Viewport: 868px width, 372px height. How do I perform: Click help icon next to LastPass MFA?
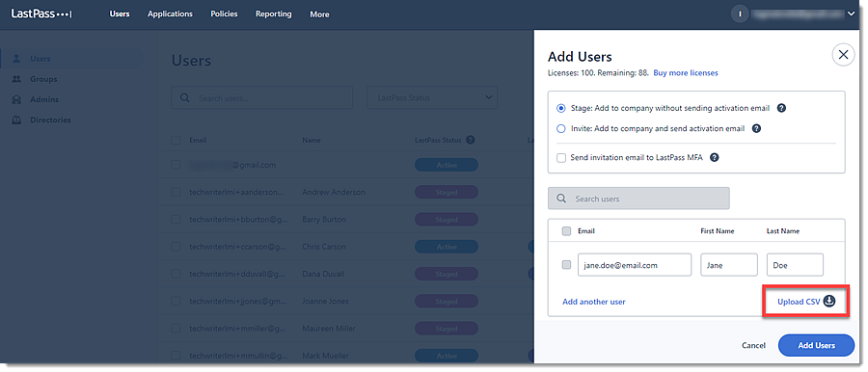tap(715, 158)
